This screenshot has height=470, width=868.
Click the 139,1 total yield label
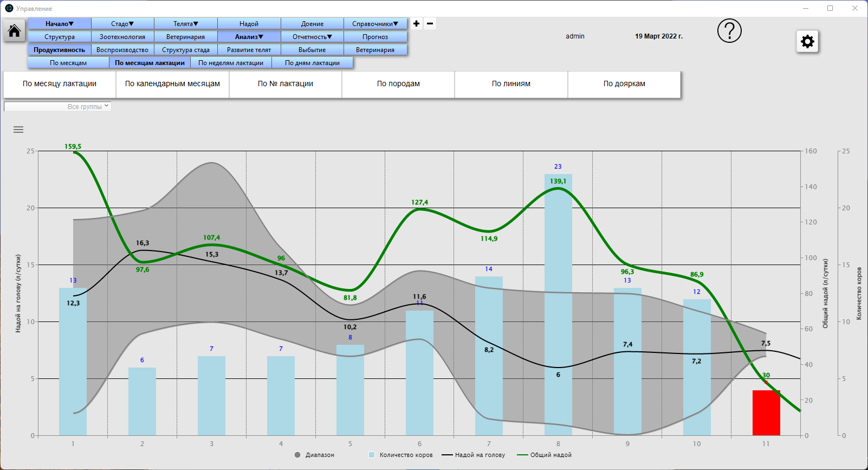point(558,181)
